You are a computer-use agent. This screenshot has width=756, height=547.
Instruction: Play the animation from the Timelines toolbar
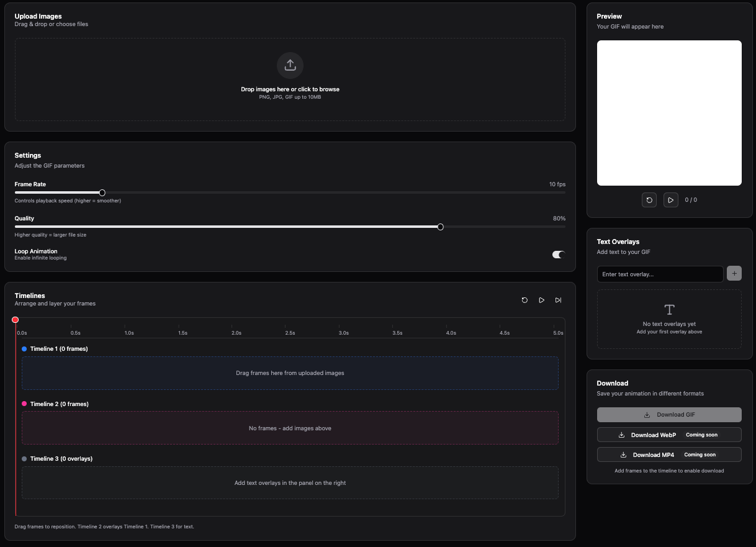pos(541,300)
